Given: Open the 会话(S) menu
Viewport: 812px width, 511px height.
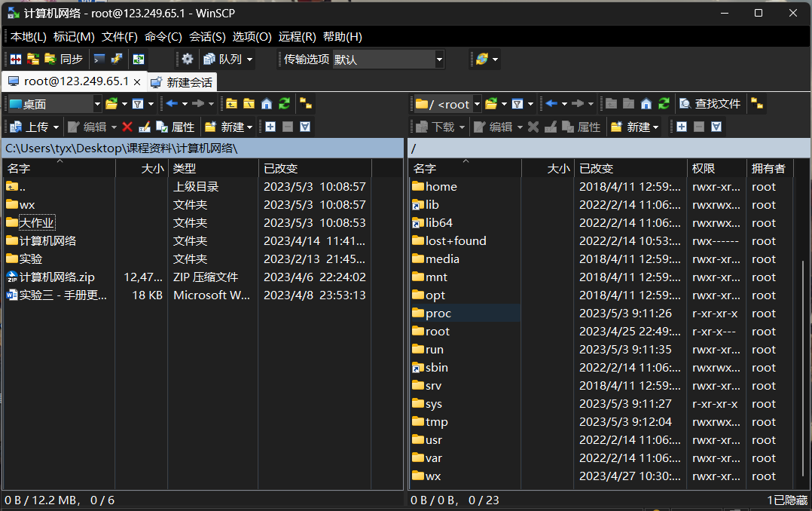Looking at the screenshot, I should [207, 37].
